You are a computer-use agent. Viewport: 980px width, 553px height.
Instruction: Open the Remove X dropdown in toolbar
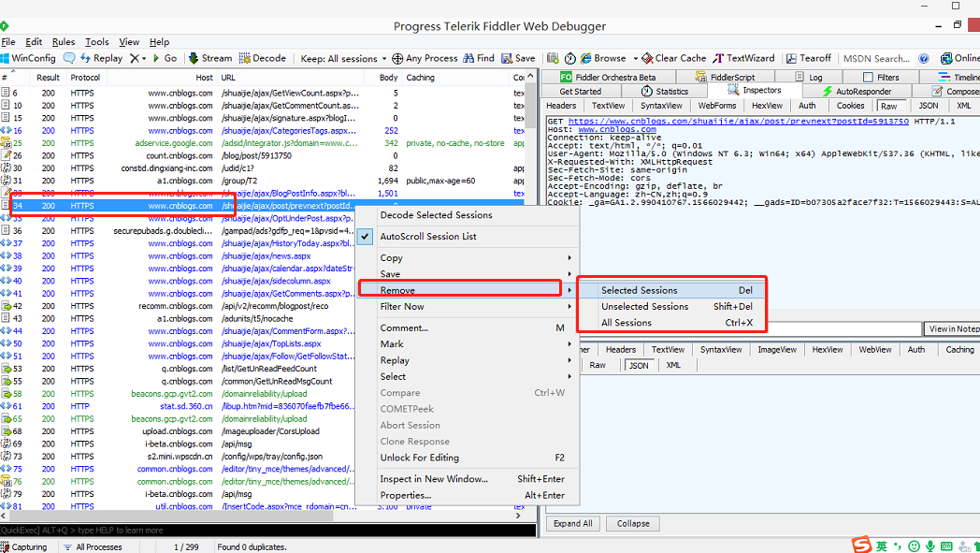[138, 58]
